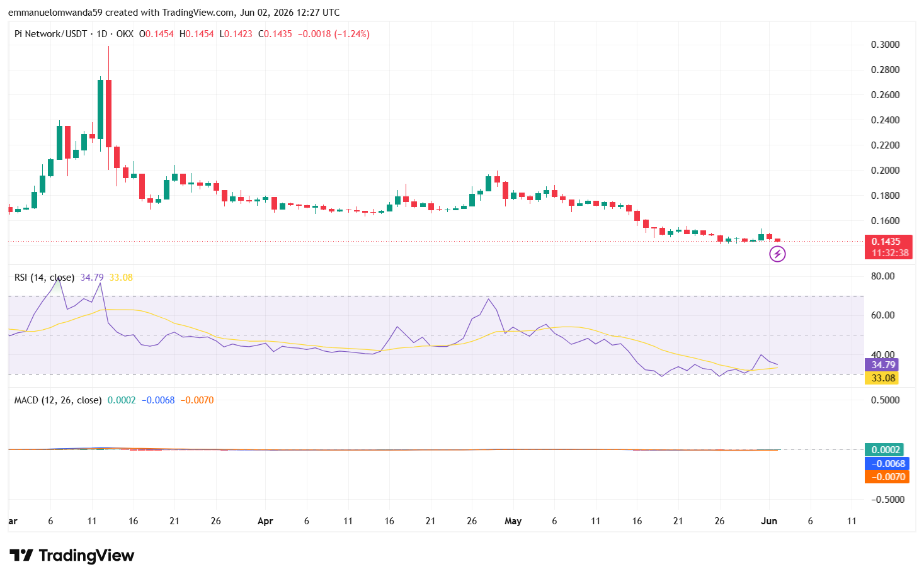The width and height of the screenshot is (924, 579).
Task: Click the TradingView logo at the bottom
Action: [72, 555]
